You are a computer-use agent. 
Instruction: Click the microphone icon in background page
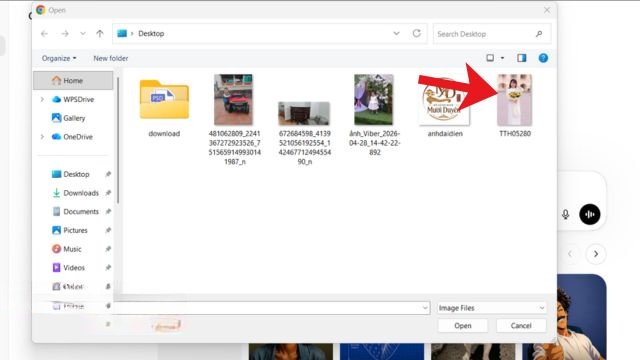pos(565,214)
